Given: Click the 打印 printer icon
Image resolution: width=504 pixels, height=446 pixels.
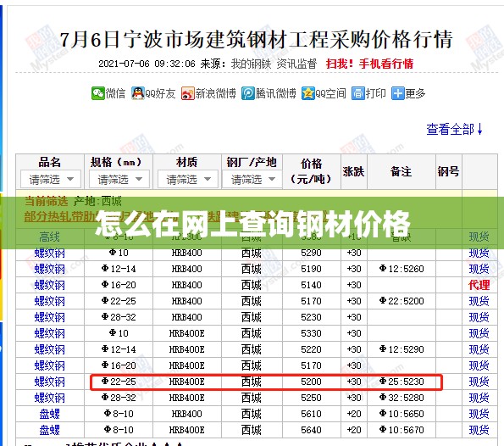Looking at the screenshot, I should [x=357, y=93].
